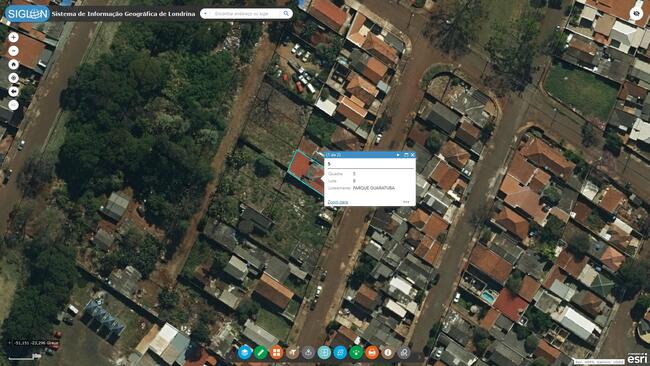Open the green dotted widget in toolbar
Viewport: 650px width, 366px height.
pos(356,352)
